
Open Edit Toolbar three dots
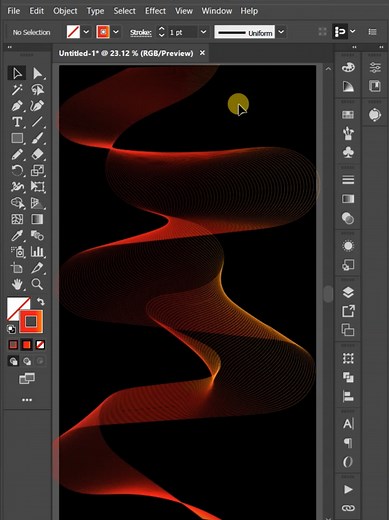pos(27,400)
